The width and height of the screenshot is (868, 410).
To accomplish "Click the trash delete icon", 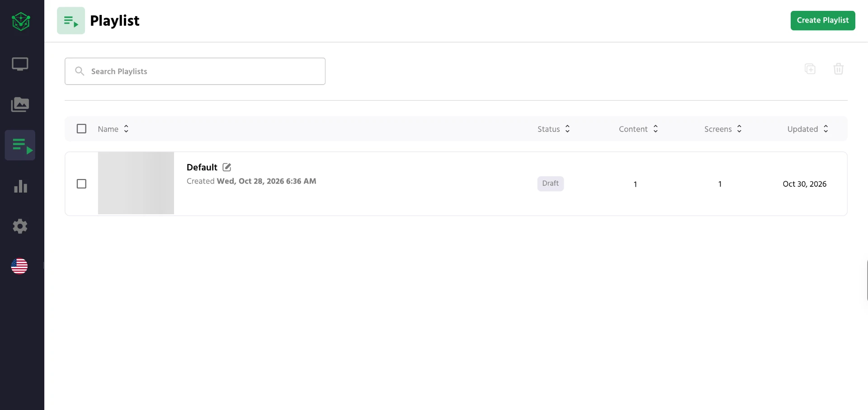I will point(839,69).
